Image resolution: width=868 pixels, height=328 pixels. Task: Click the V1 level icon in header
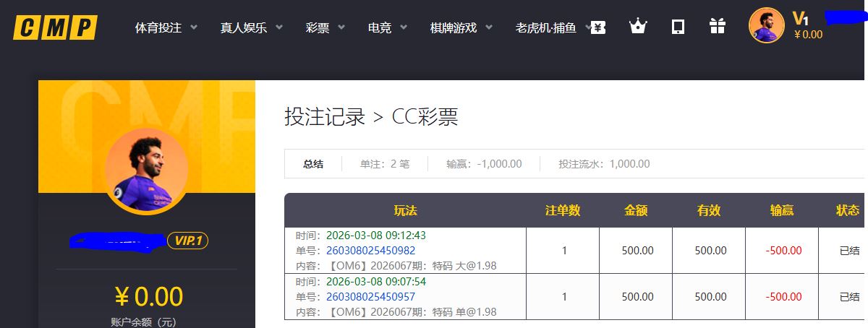[799, 19]
